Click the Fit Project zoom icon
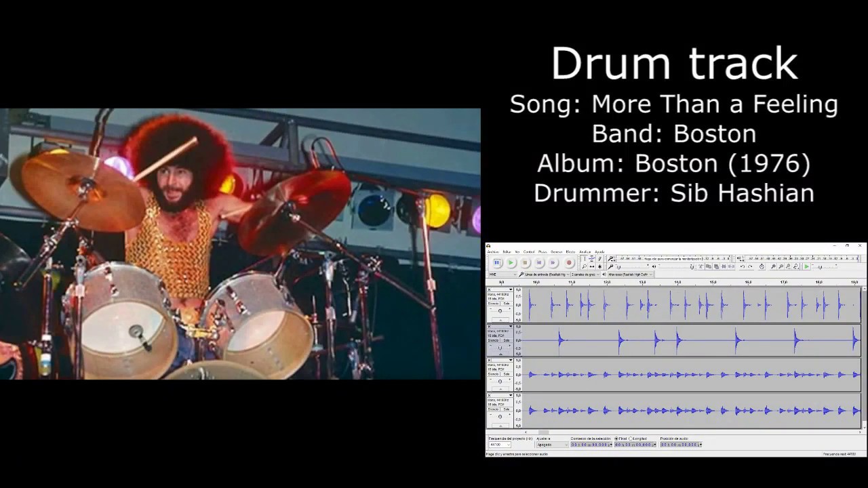Viewport: 868px width, 488px height. [x=796, y=266]
